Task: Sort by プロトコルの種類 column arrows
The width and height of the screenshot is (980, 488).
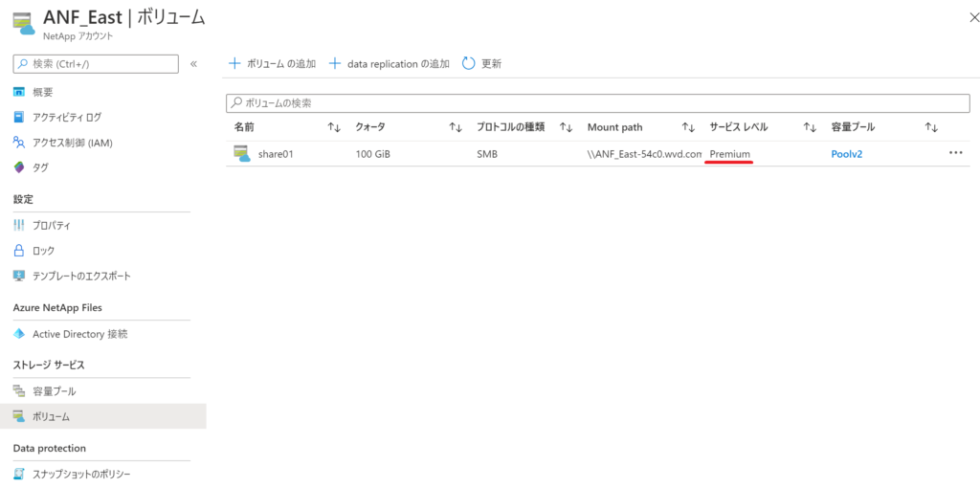Action: (567, 127)
